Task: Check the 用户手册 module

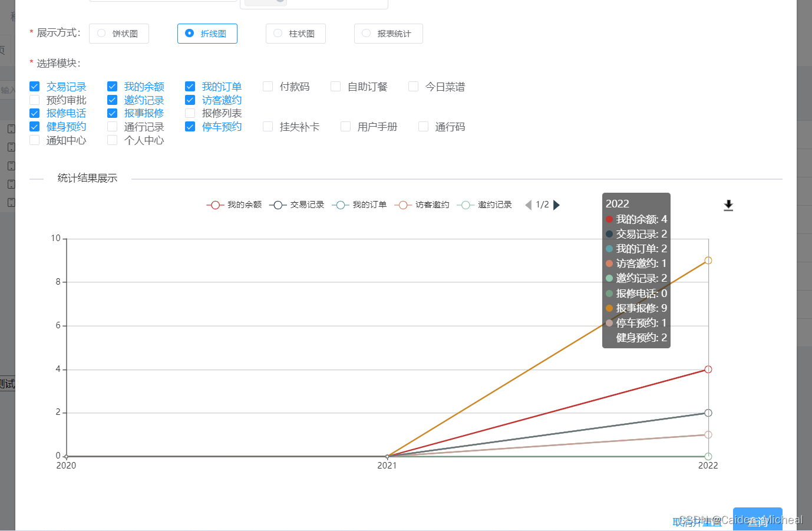Action: click(346, 127)
